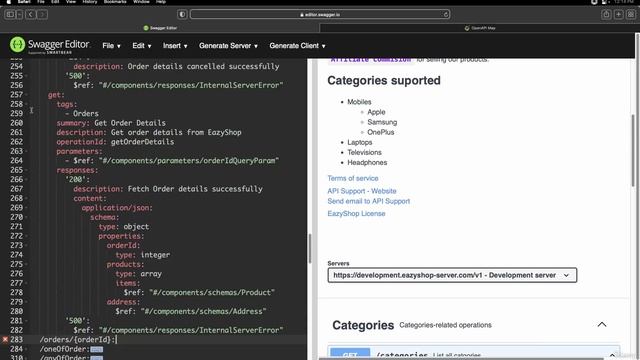Open the Swagger File menu

(x=111, y=46)
